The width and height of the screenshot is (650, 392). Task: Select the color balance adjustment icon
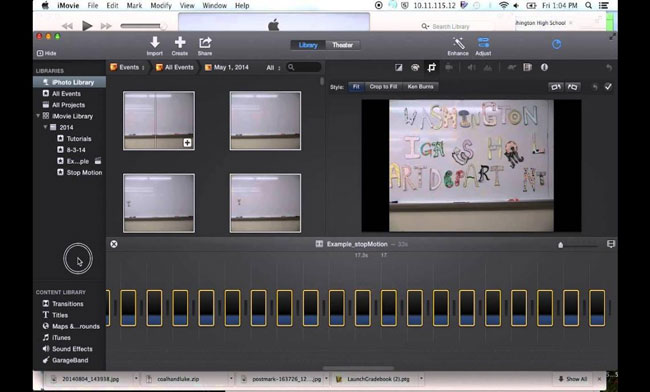pos(398,67)
